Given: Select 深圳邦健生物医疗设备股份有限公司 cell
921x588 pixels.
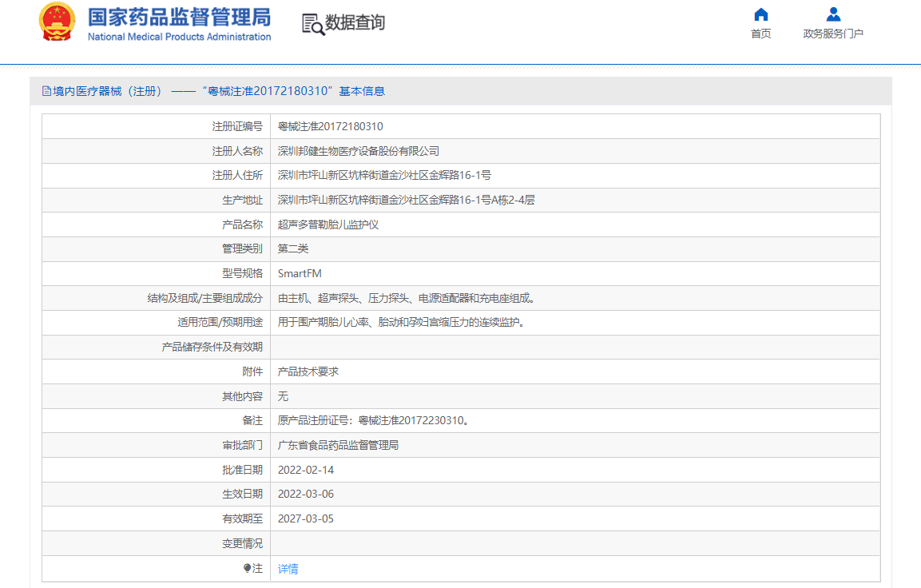Looking at the screenshot, I should 359,151.
